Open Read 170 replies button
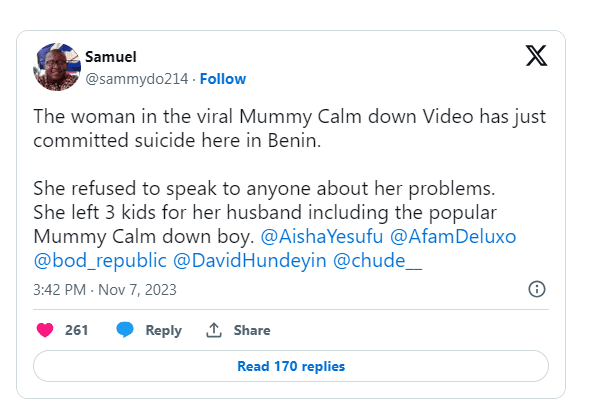The width and height of the screenshot is (604, 406). pos(291,366)
